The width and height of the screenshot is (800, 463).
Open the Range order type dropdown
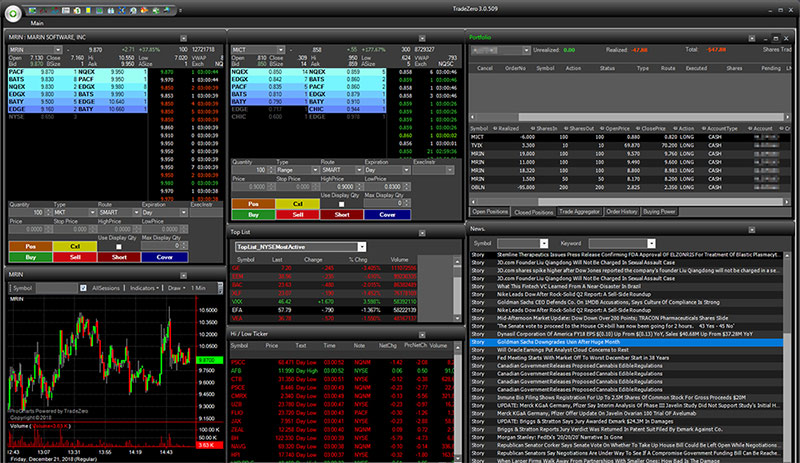coord(315,170)
